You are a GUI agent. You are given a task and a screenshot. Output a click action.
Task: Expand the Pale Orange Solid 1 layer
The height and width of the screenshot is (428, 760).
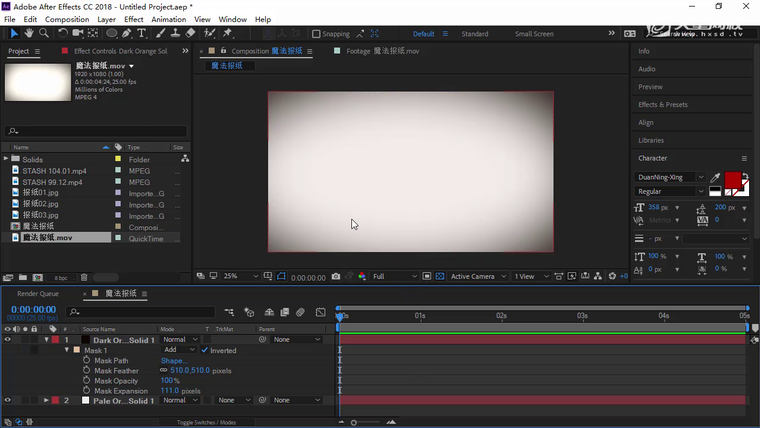46,400
